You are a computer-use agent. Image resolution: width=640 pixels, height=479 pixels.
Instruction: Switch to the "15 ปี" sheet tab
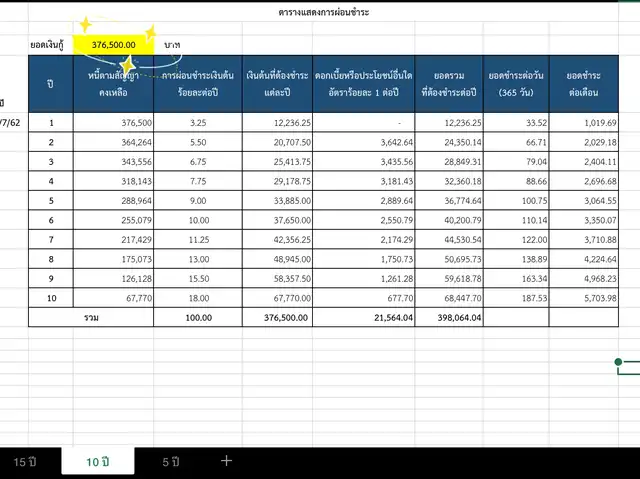25,461
